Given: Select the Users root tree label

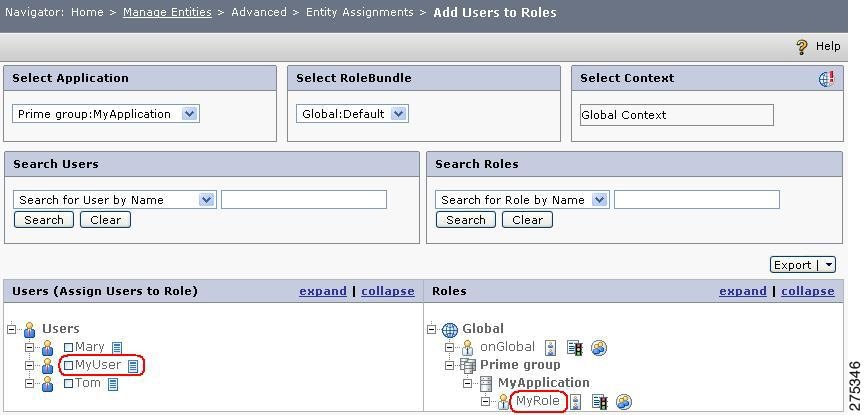Looking at the screenshot, I should pyautogui.click(x=61, y=329).
